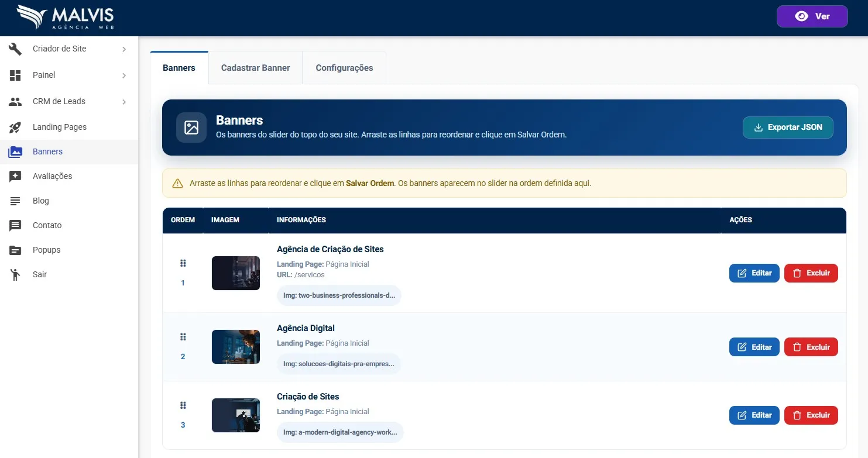This screenshot has height=458, width=868.
Task: Click the rocket icon beside Landing Pages
Action: pos(15,127)
